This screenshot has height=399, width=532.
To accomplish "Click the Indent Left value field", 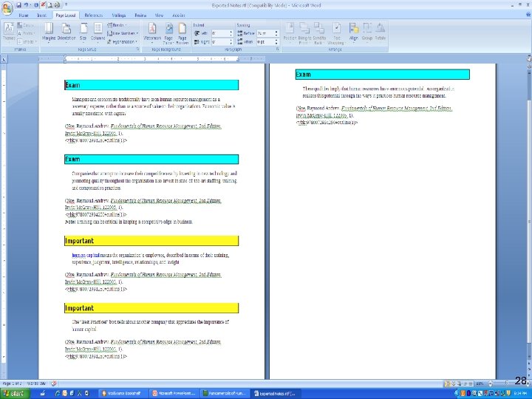I will point(220,33).
